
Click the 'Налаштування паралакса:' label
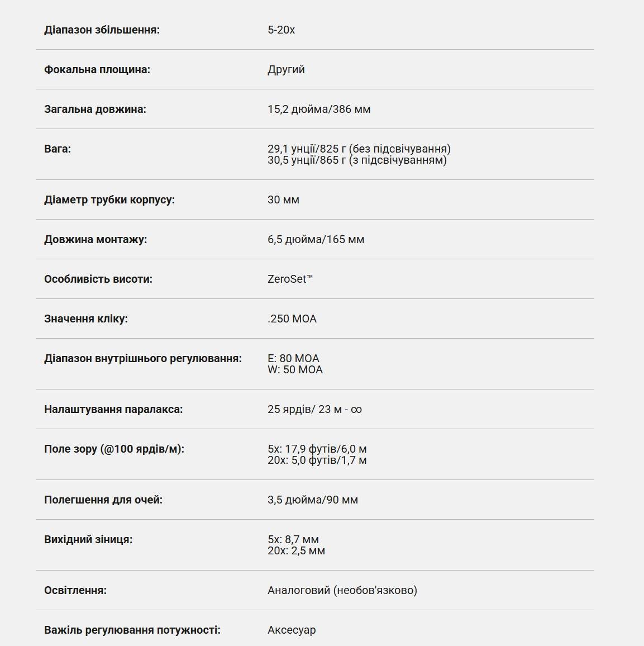pyautogui.click(x=113, y=410)
